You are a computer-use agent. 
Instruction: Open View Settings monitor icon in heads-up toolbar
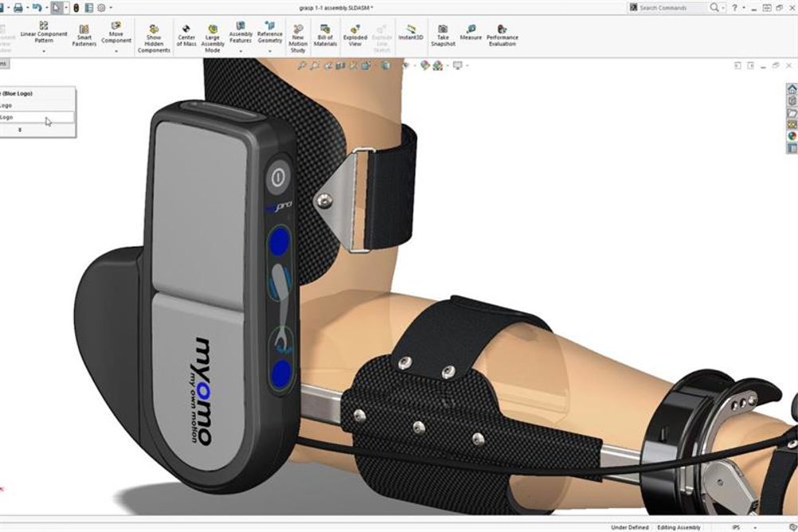click(x=457, y=65)
